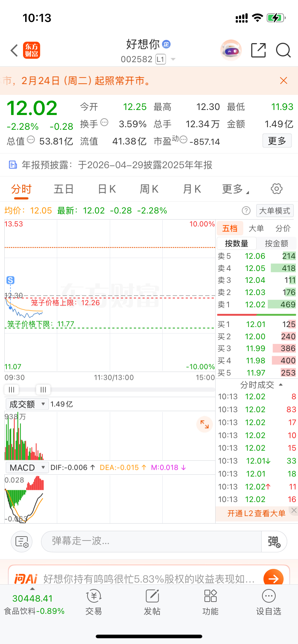The image size is (298, 644).
Task: Expand the index bar 30448.41
Action: tap(32, 598)
